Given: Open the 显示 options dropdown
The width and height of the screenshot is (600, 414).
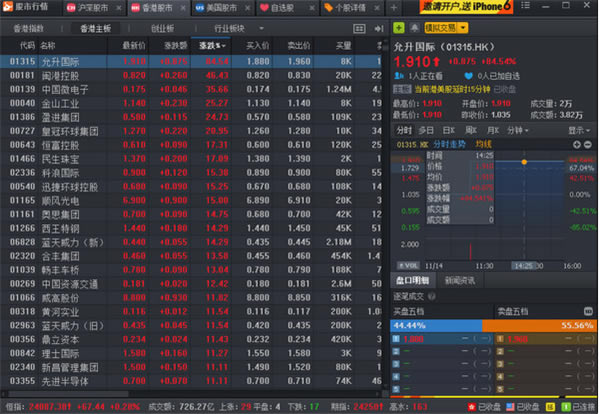Looking at the screenshot, I should (x=579, y=130).
